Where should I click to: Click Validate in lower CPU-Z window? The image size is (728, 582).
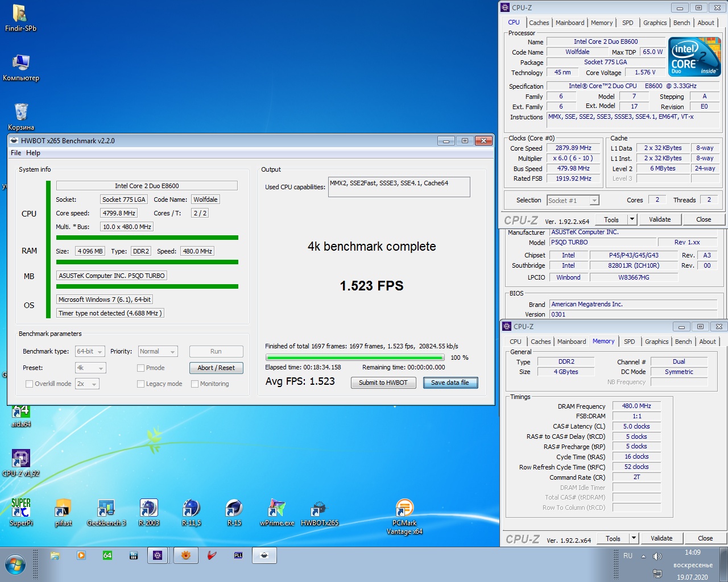[661, 538]
